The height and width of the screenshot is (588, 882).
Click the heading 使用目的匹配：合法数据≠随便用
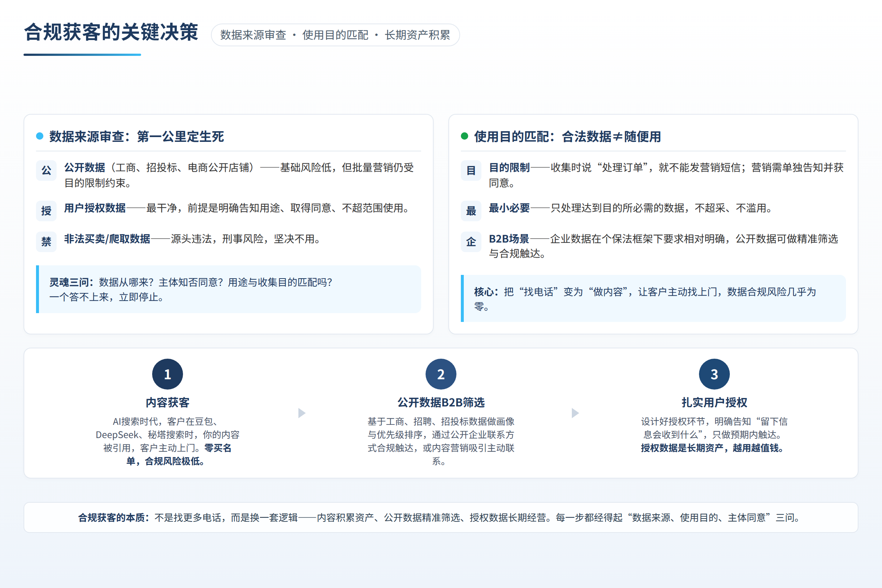click(x=567, y=136)
